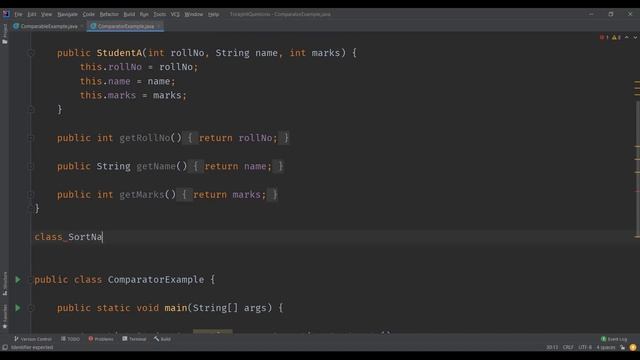Open the Structure tool window
Image resolution: width=640 pixels, height=360 pixels.
tap(5, 283)
